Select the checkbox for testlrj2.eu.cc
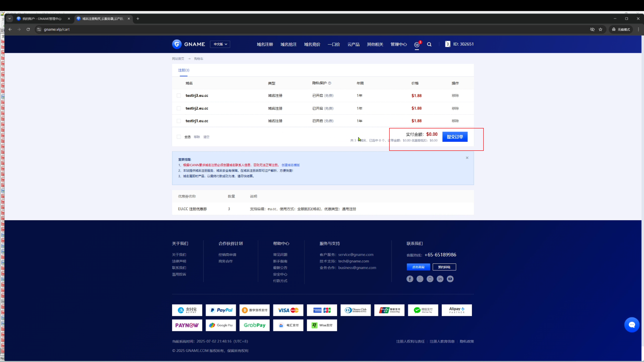 (x=179, y=108)
